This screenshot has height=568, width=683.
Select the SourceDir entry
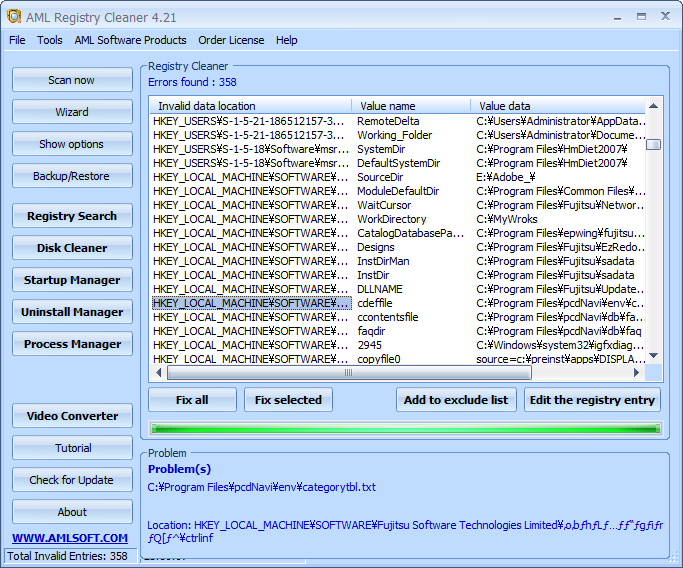398,177
